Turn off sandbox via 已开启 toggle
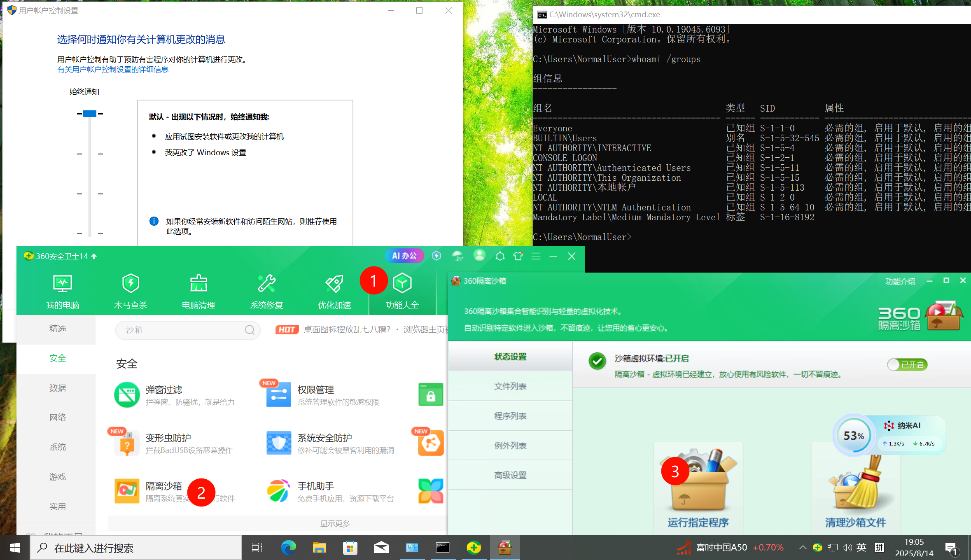The height and width of the screenshot is (560, 971). tap(907, 365)
